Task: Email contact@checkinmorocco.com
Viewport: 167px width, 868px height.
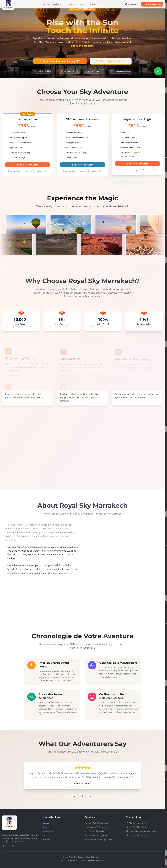Action: coord(143,831)
